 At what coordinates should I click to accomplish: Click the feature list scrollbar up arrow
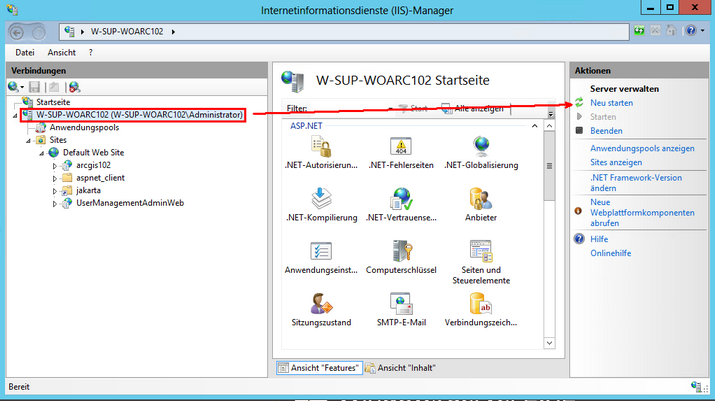coord(549,126)
